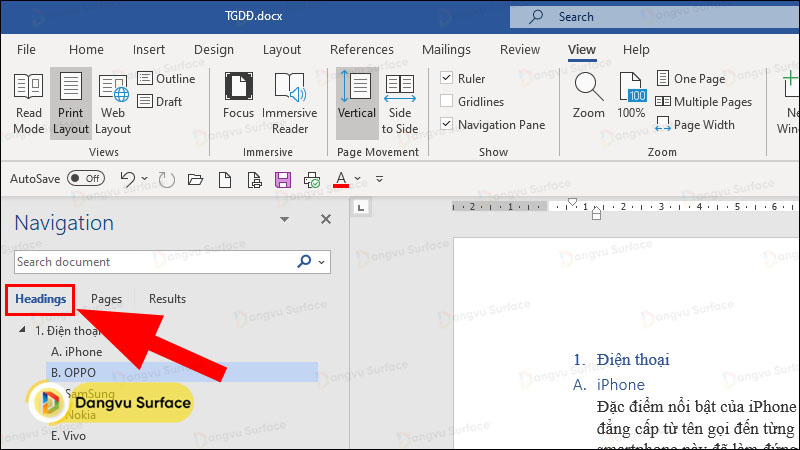Open the Layout tab
800x450 pixels.
point(282,49)
